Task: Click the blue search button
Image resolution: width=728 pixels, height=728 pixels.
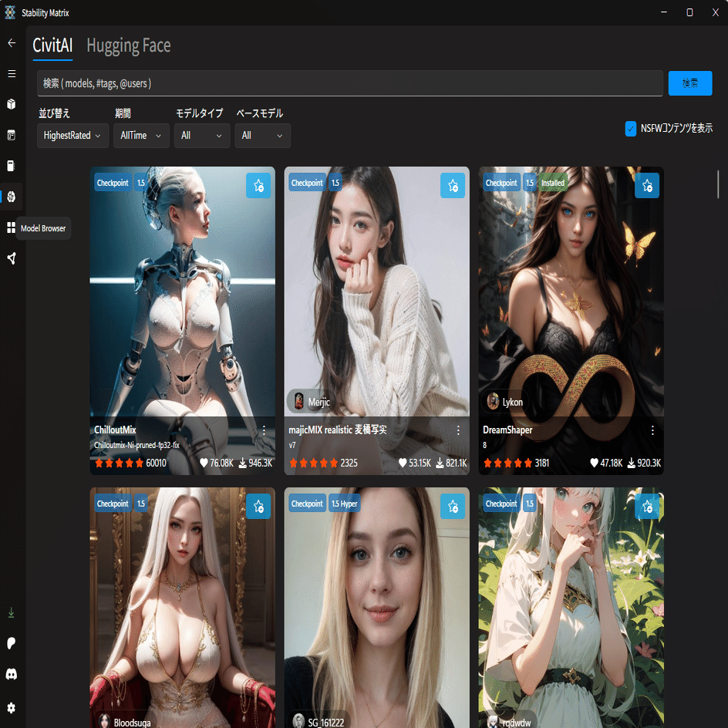Action: (690, 83)
